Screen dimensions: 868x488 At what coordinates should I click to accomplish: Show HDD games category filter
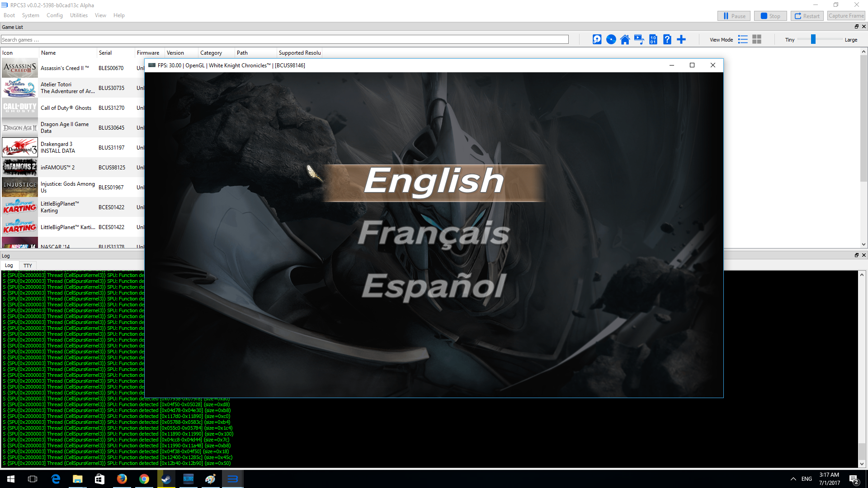tap(597, 40)
